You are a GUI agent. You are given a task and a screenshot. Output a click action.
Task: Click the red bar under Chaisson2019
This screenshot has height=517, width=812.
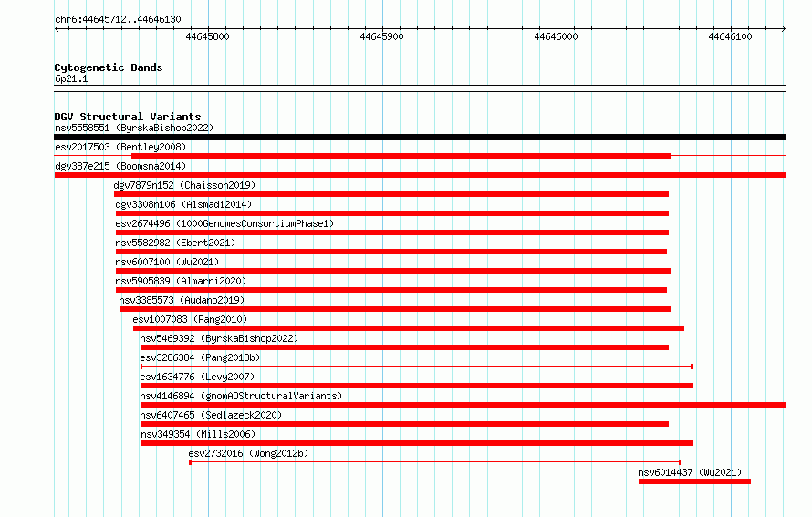pyautogui.click(x=391, y=194)
